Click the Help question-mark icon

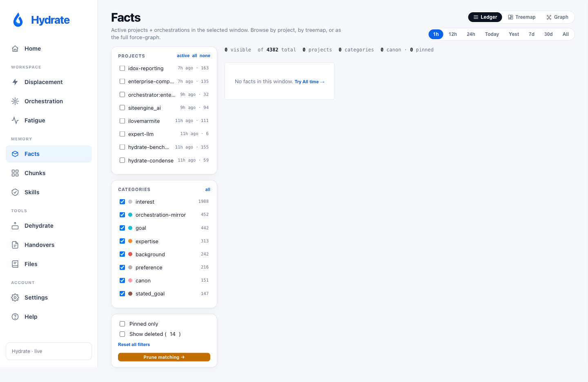15,317
